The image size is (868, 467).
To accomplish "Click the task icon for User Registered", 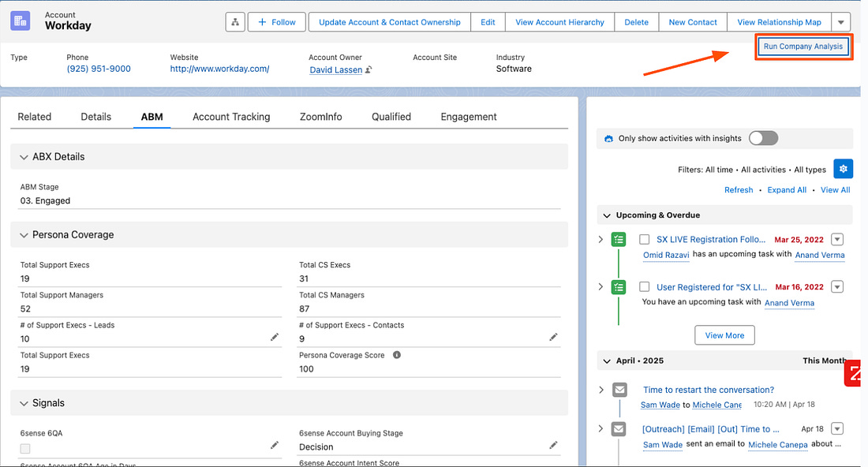I will pyautogui.click(x=619, y=287).
